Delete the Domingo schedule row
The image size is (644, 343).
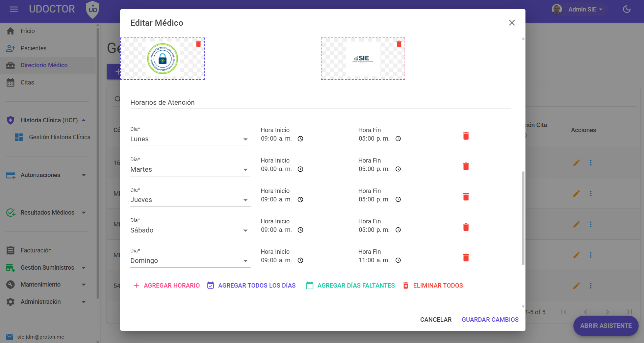[x=466, y=258]
